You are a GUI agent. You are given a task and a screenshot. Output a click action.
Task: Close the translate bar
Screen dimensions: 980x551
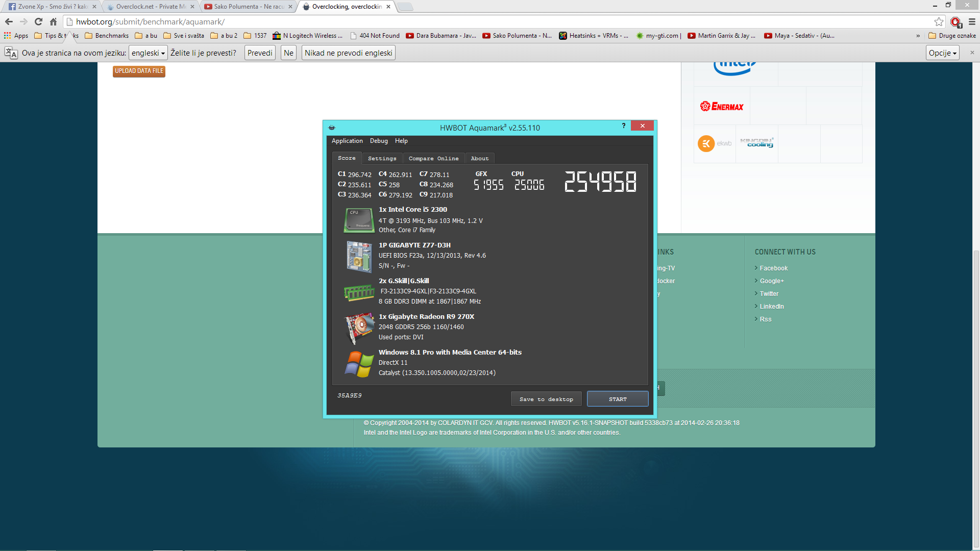972,53
